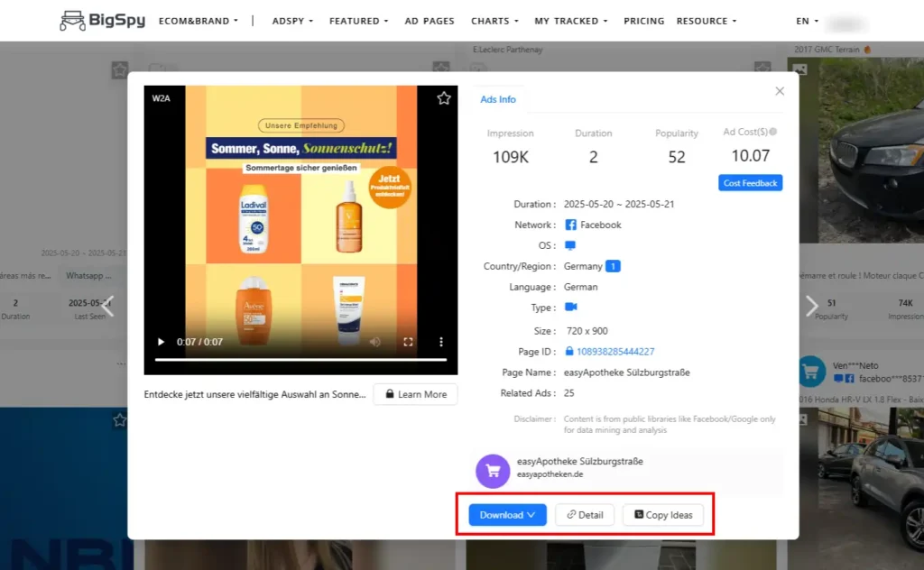This screenshot has height=570, width=924.
Task: Click the Page ID lock icon
Action: click(569, 351)
